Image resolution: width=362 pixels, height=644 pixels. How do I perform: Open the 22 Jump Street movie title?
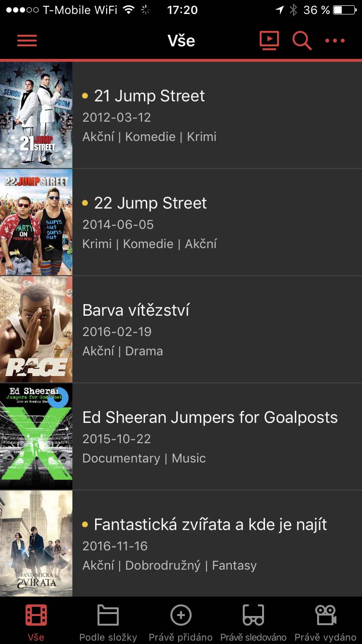(150, 203)
